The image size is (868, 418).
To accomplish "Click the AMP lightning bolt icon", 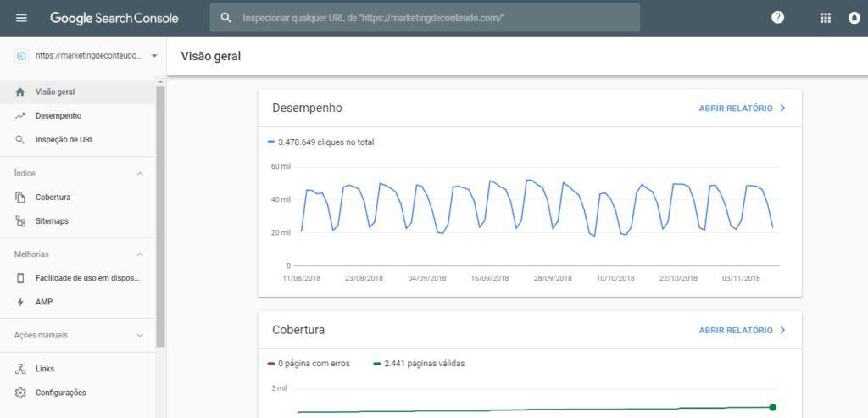I will tap(20, 303).
